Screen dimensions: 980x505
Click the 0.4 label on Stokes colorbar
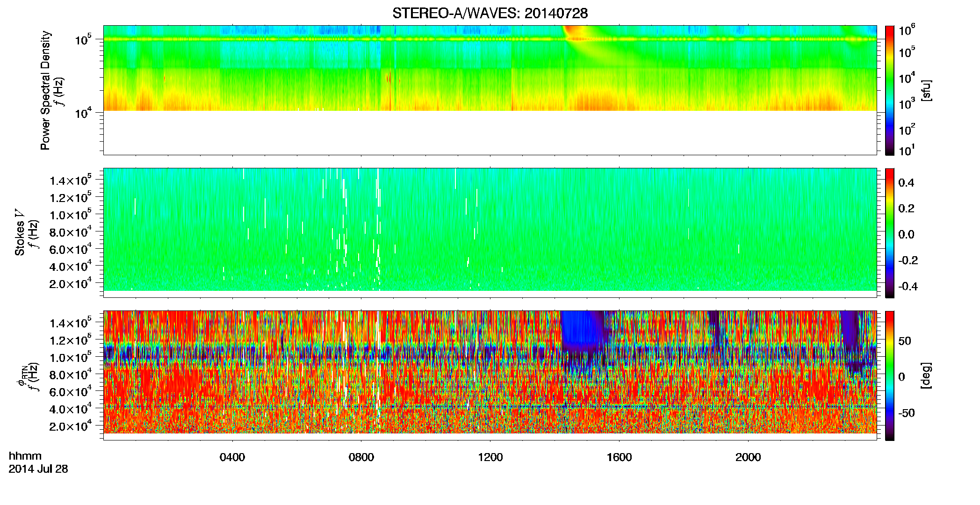tap(906, 183)
